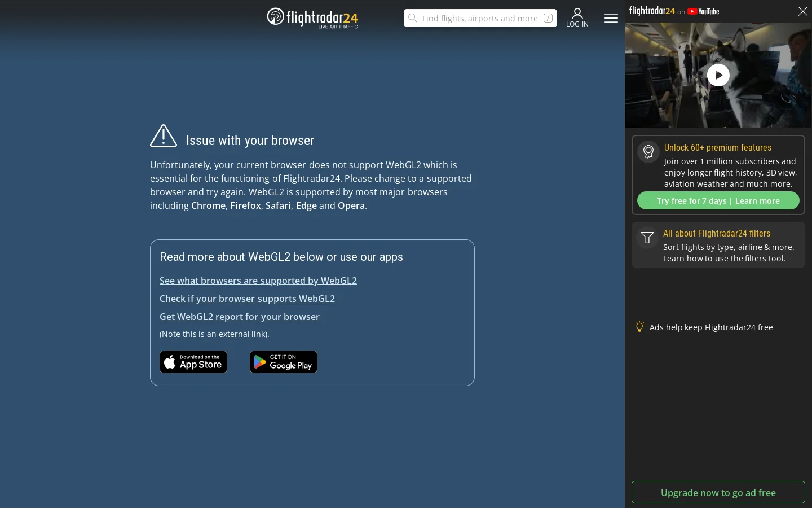Click the filters funnel icon
The width and height of the screenshot is (812, 508).
(647, 238)
